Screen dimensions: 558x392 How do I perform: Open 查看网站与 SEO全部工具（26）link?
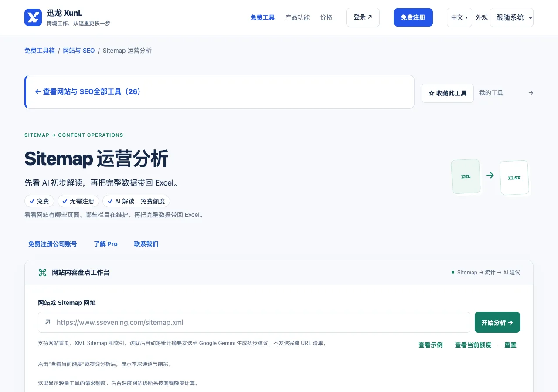(x=88, y=92)
